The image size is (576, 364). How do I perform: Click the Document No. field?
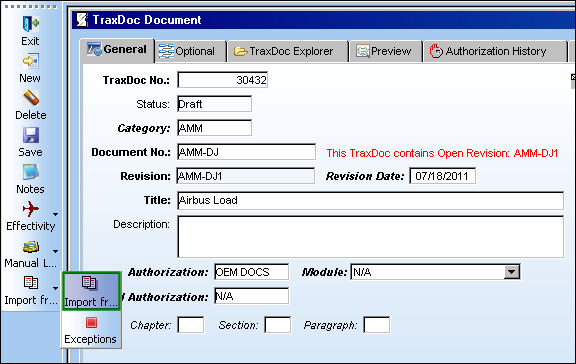pyautogui.click(x=246, y=152)
